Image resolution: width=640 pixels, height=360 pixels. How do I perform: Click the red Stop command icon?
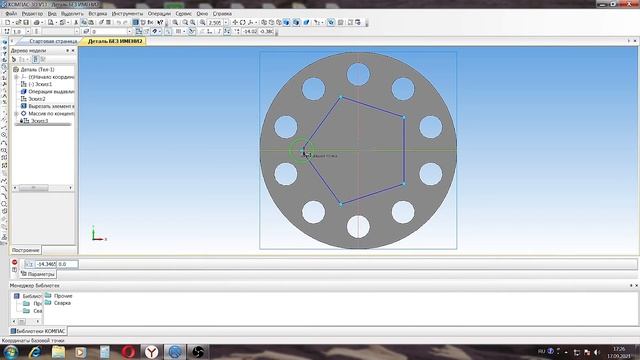pyautogui.click(x=14, y=262)
